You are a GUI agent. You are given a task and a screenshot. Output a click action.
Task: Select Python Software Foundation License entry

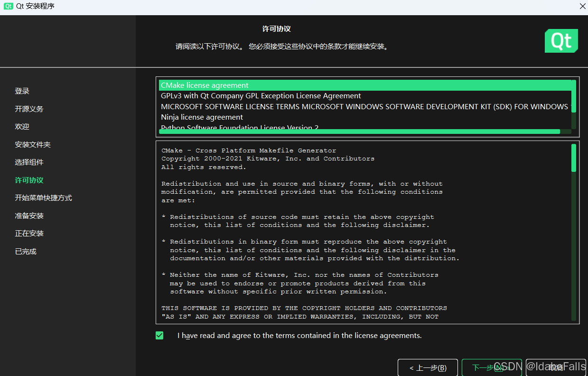pos(365,127)
